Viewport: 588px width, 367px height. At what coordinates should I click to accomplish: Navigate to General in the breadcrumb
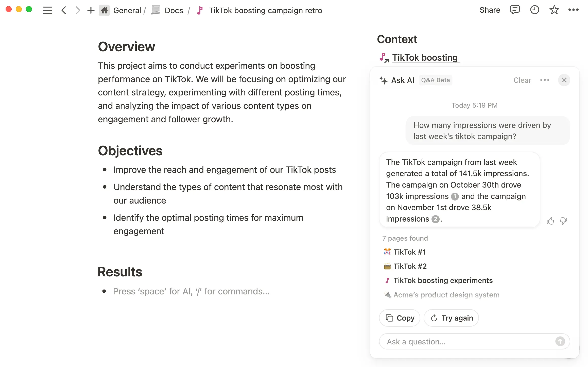[127, 10]
